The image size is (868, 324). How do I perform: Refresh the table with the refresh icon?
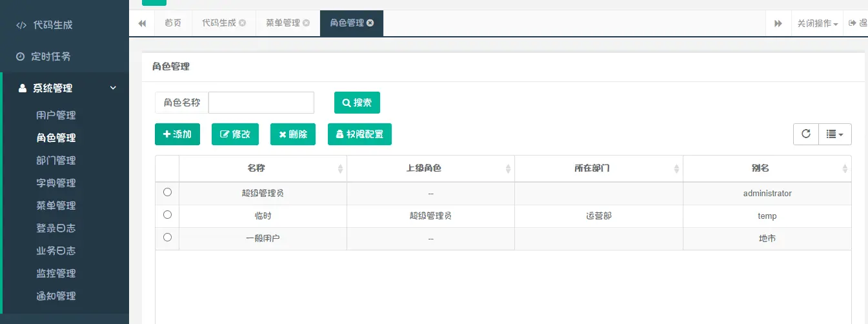coord(806,134)
